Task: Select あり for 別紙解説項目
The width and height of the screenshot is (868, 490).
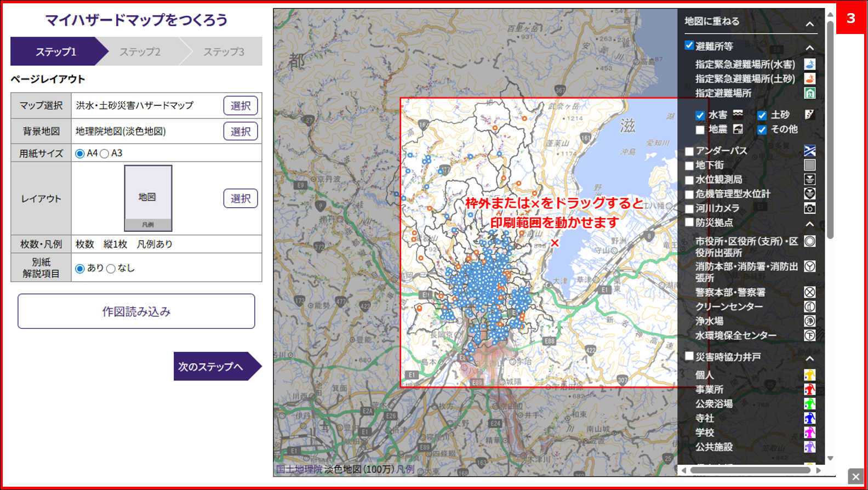Action: [80, 269]
